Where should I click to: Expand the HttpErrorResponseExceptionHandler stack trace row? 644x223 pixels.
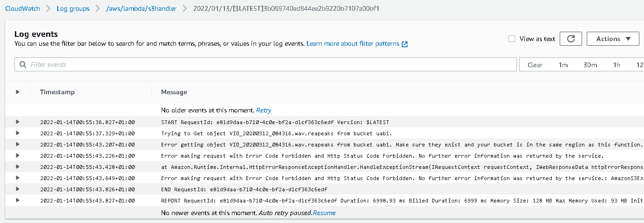(x=18, y=167)
